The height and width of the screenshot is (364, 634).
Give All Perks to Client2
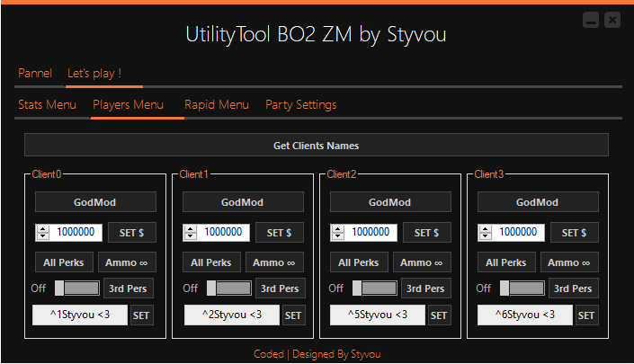[359, 262]
